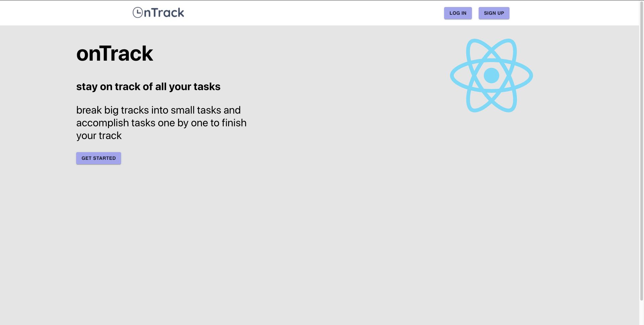
Task: Click the React atom logo image
Action: pos(491,75)
